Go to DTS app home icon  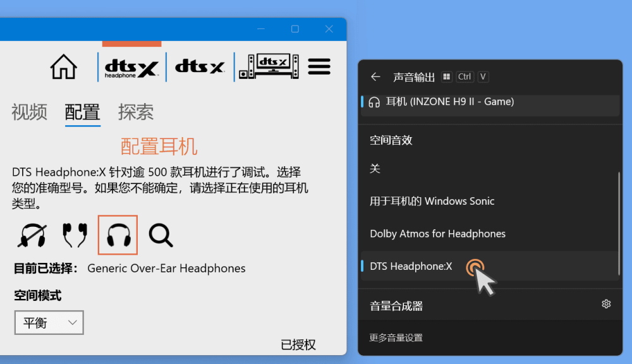coord(63,67)
